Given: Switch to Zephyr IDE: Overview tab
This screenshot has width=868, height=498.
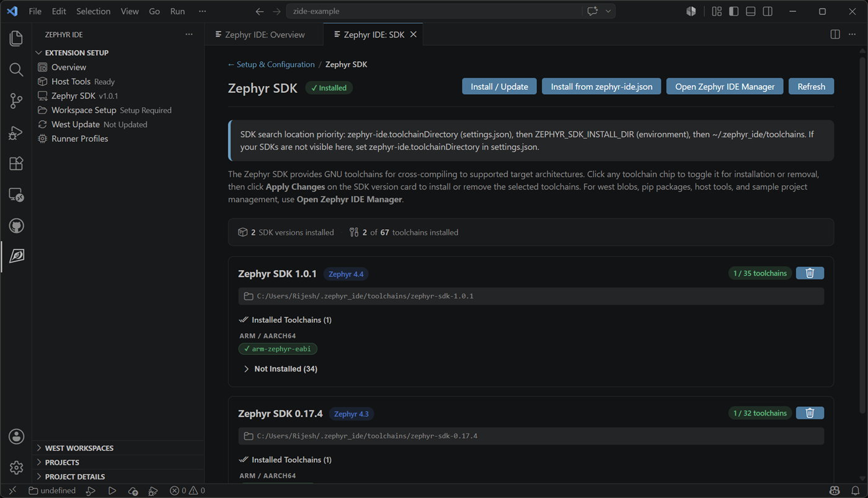Looking at the screenshot, I should [x=264, y=35].
